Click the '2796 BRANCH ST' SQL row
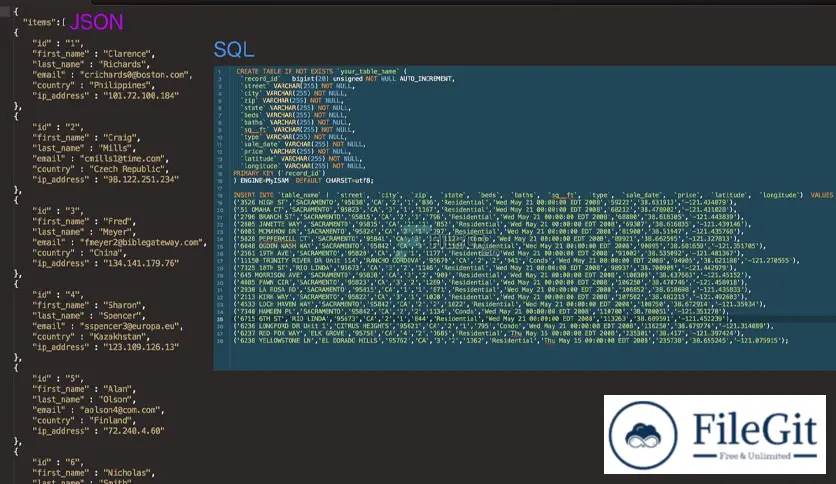836x484 pixels. (x=487, y=217)
